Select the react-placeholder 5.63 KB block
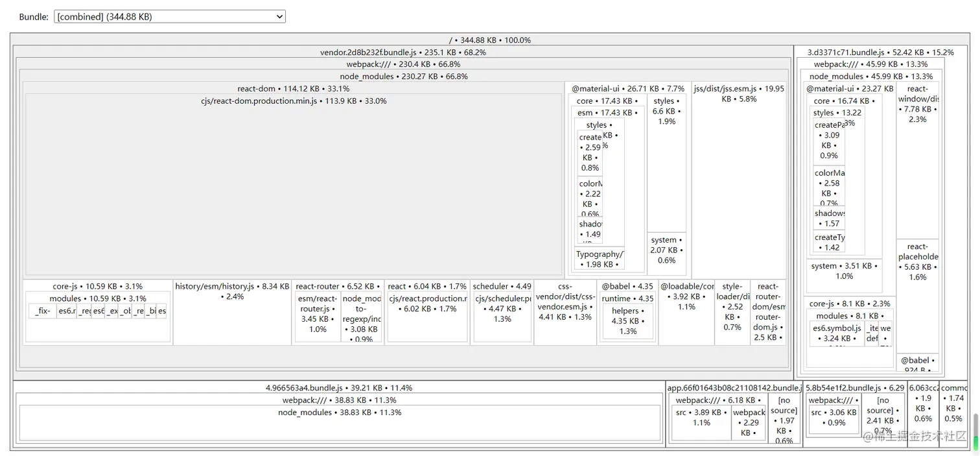The height and width of the screenshot is (456, 980). 918,297
